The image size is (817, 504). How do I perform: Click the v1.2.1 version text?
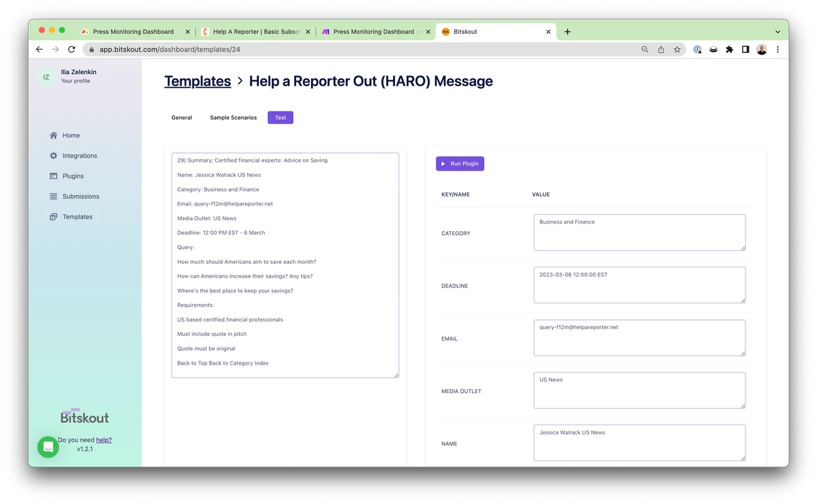(84, 450)
